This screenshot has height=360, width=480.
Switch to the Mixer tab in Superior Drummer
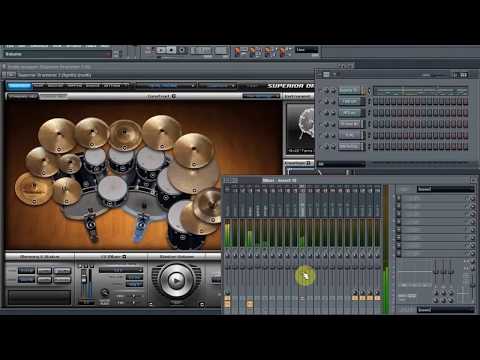click(38, 86)
